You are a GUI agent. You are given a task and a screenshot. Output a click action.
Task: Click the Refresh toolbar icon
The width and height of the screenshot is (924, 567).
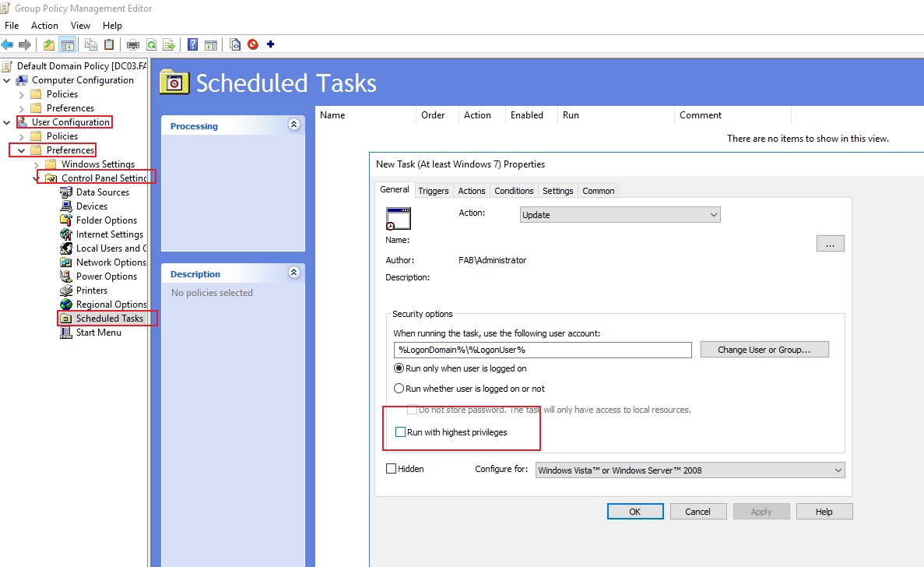[x=152, y=45]
